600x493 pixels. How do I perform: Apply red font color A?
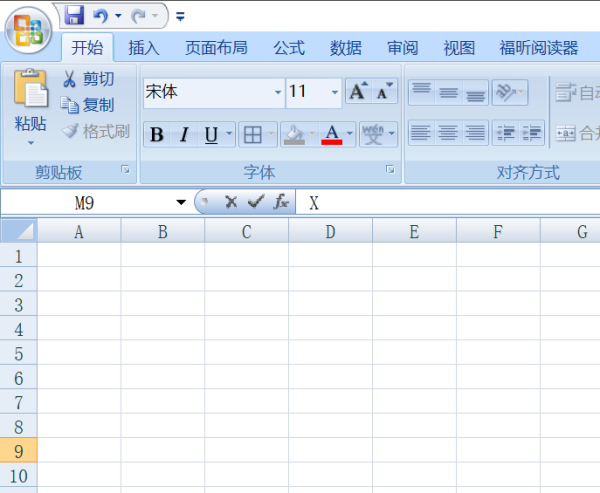(x=332, y=135)
